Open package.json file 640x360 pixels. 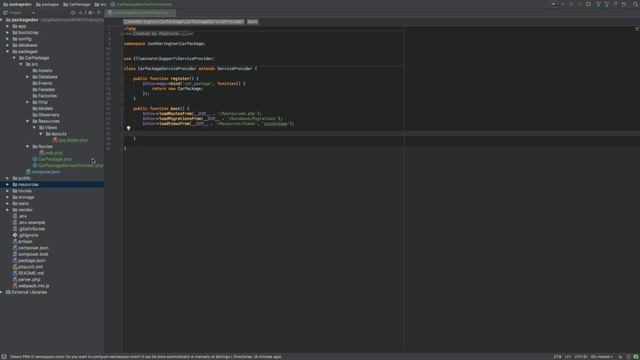coord(29,260)
